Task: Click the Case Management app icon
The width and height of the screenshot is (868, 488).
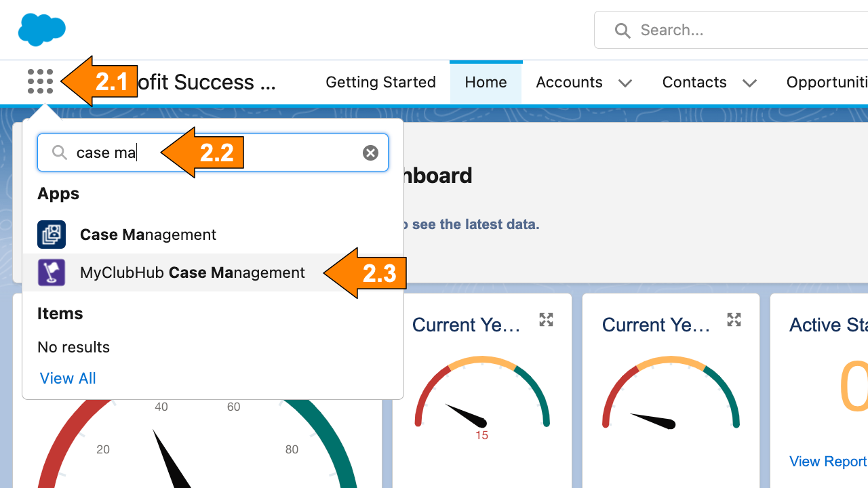Action: (52, 235)
